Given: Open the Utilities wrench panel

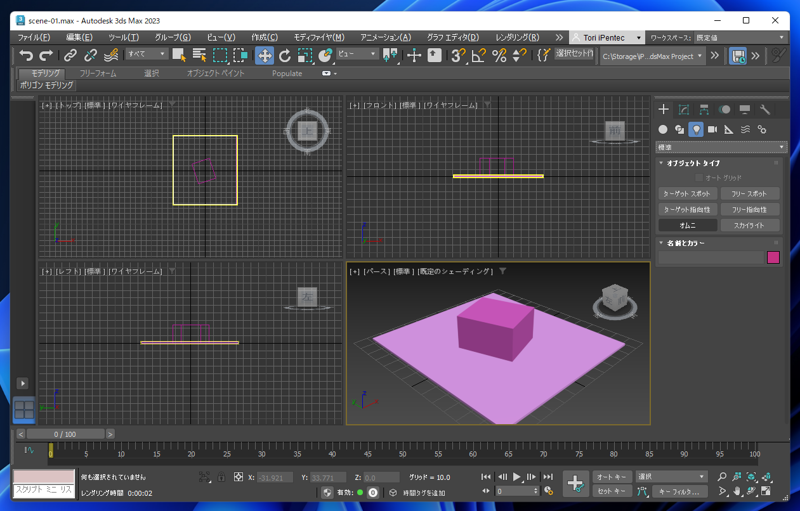Looking at the screenshot, I should coord(765,109).
